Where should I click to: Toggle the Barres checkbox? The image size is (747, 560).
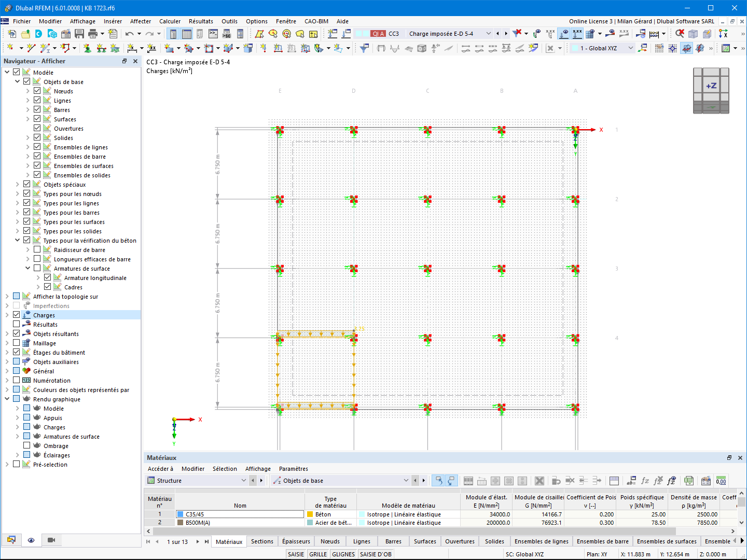[x=37, y=109]
